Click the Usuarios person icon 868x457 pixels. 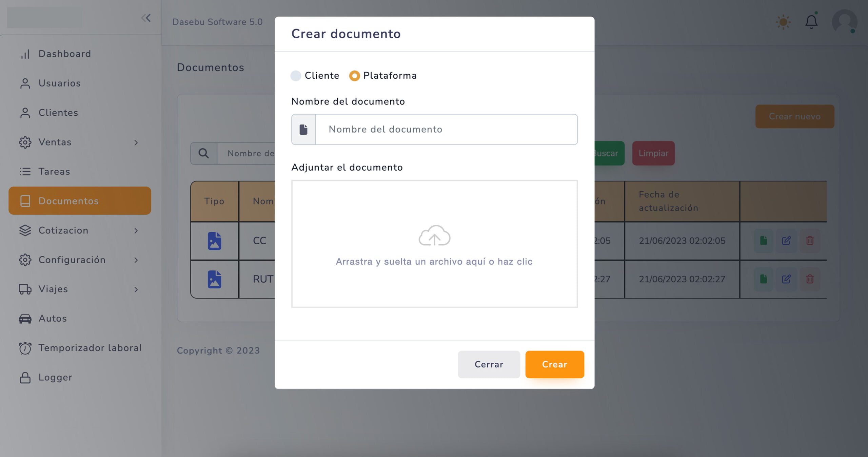pyautogui.click(x=25, y=83)
